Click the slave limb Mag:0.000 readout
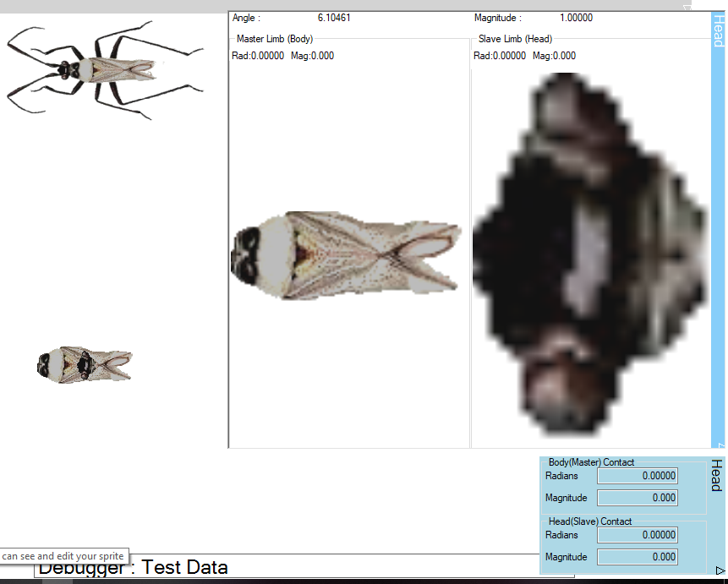The image size is (728, 584). coord(555,56)
